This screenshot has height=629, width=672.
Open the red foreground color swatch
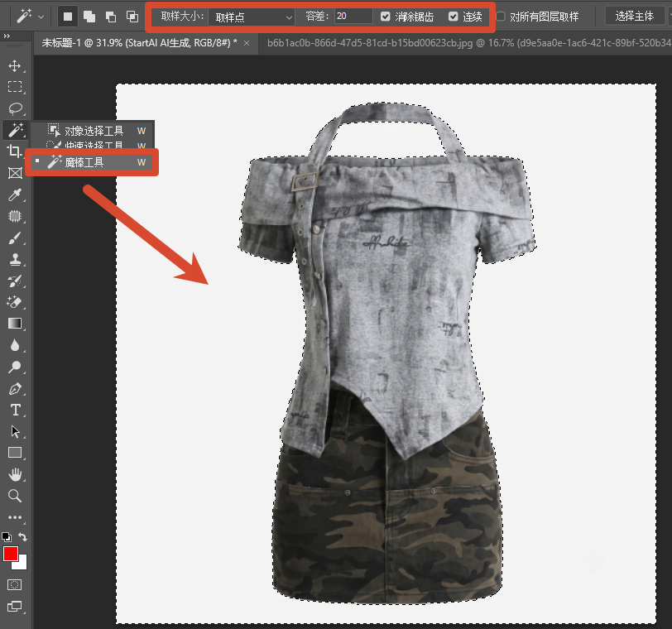tap(10, 554)
